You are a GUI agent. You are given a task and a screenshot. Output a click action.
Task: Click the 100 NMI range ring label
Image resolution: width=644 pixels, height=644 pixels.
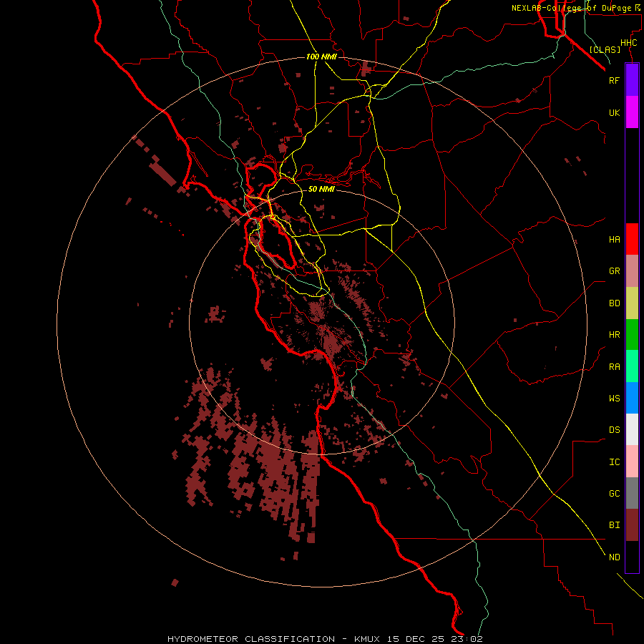321,57
